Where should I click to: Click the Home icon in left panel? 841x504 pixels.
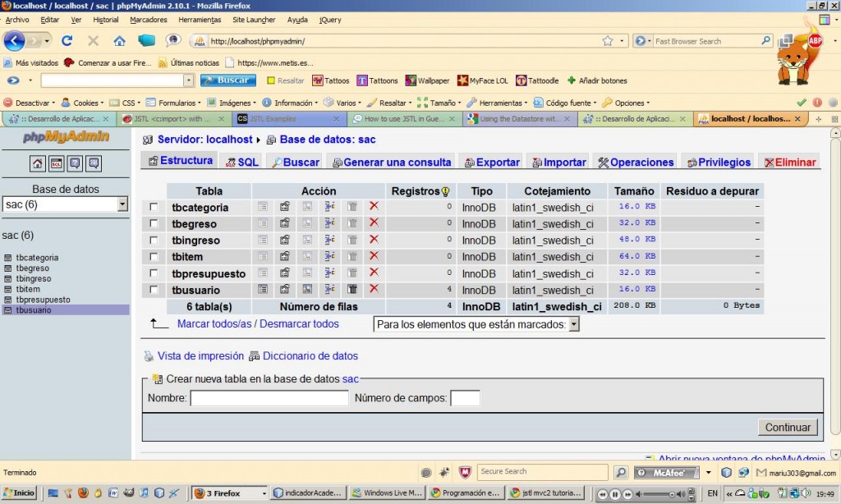(37, 163)
